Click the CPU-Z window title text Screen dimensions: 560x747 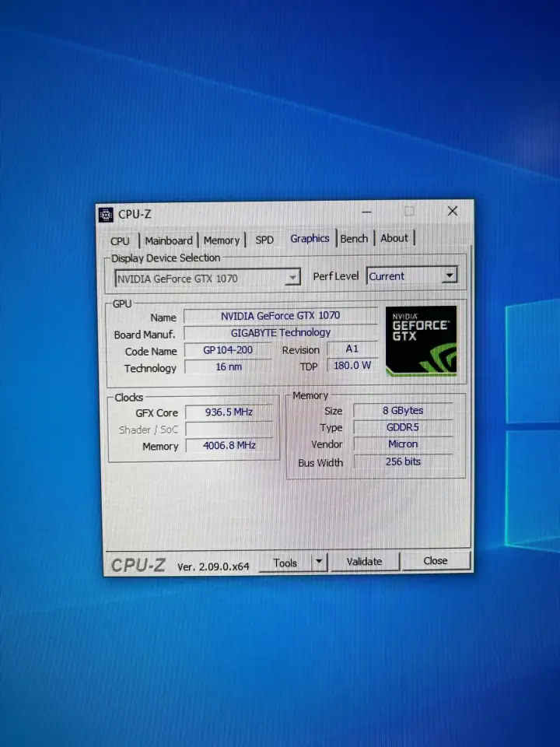point(135,215)
